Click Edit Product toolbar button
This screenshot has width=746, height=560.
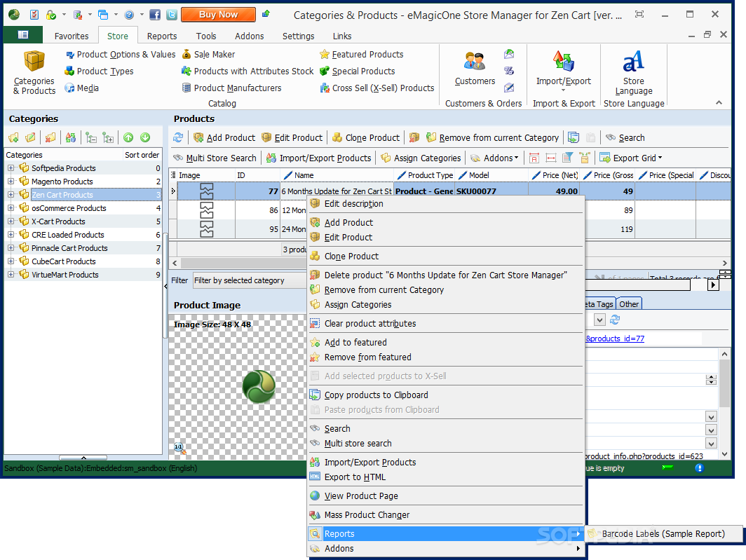pos(292,137)
